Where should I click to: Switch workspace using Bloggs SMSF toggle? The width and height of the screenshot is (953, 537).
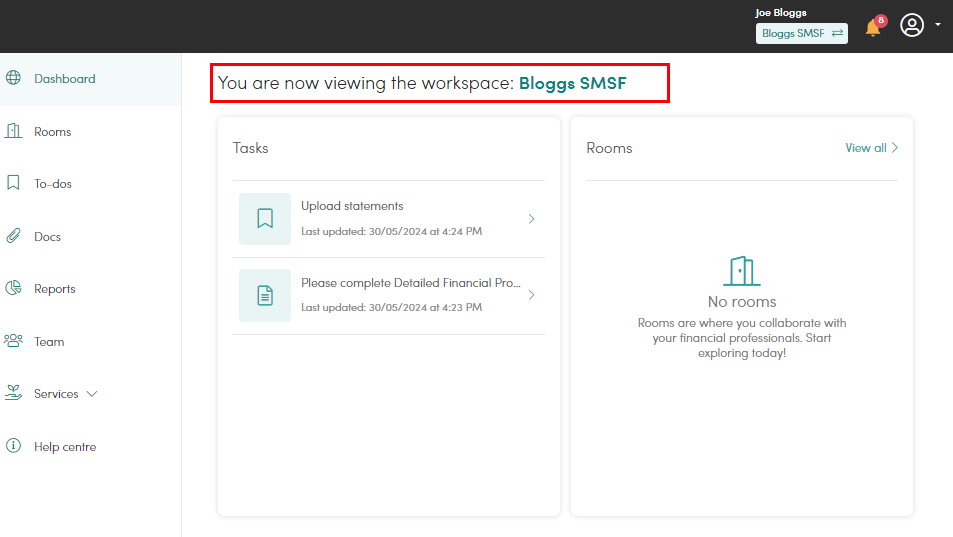tap(802, 33)
